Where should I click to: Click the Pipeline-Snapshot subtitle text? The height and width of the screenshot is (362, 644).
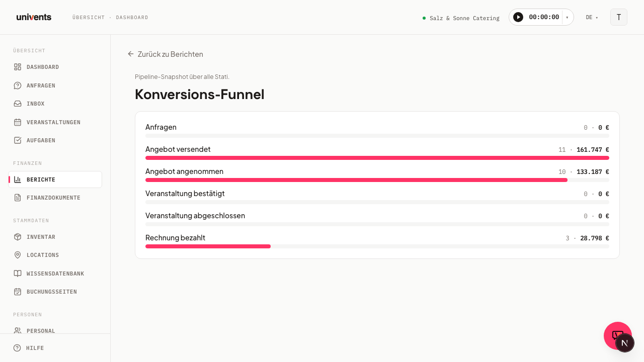(182, 76)
